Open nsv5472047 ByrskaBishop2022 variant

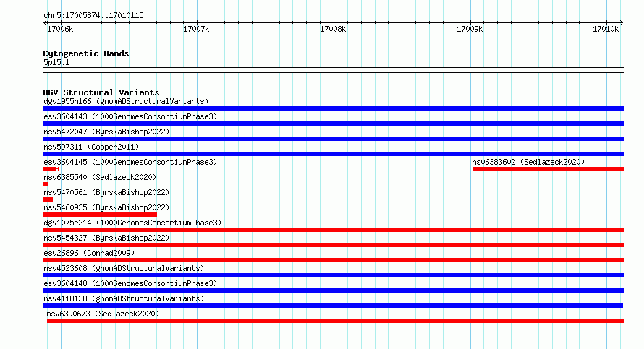pyautogui.click(x=106, y=132)
